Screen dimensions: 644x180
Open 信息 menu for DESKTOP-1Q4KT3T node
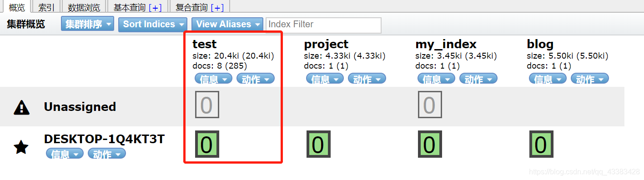pyautogui.click(x=65, y=154)
